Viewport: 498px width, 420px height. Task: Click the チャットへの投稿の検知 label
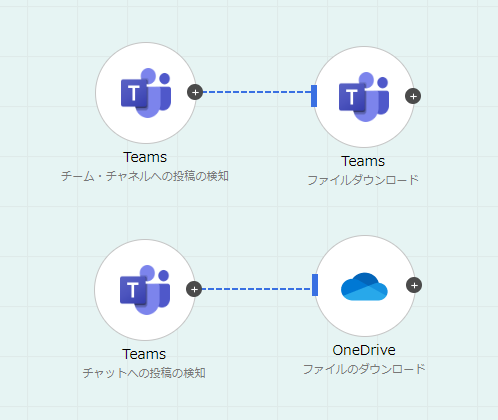144,373
